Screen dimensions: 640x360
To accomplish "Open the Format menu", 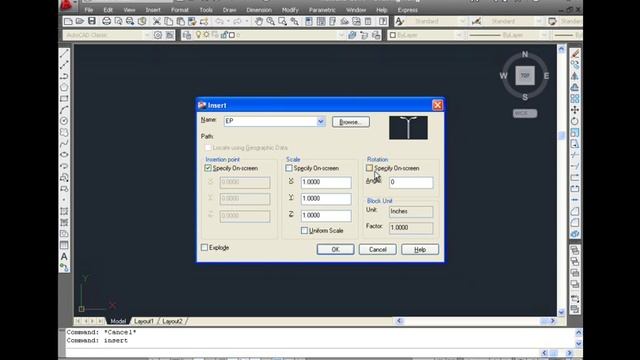I will tap(180, 10).
